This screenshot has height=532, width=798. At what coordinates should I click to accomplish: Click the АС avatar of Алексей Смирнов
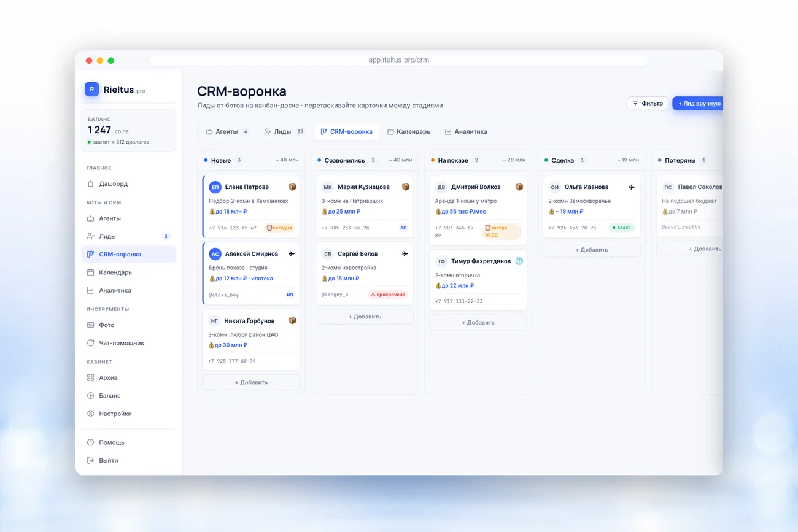click(x=215, y=254)
